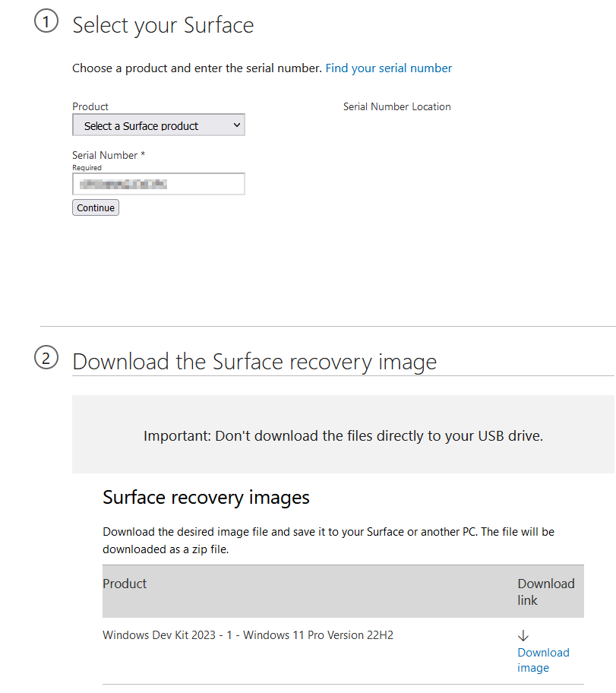Screen dimensions: 616x693
Task: Expand the Product combo box arrow
Action: [236, 125]
